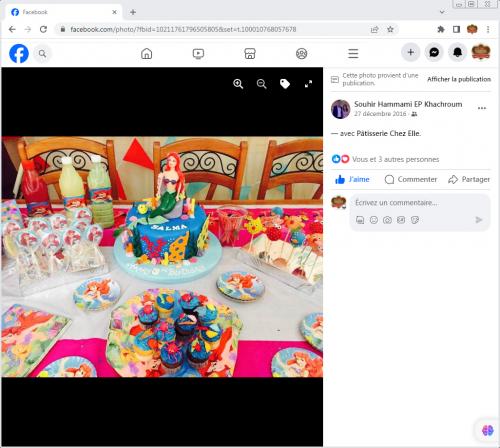500x448 pixels.
Task: Send the comment arrow
Action: click(x=479, y=220)
